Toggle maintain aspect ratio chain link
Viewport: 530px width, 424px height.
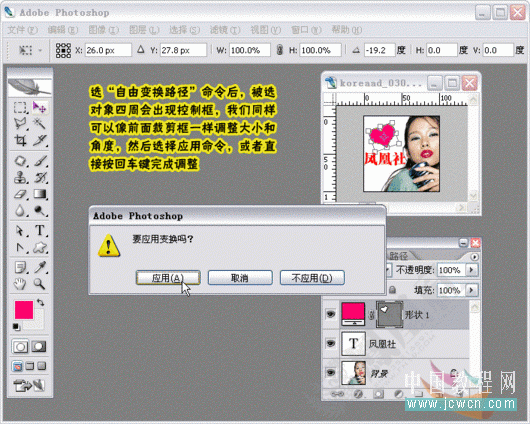tap(280, 50)
